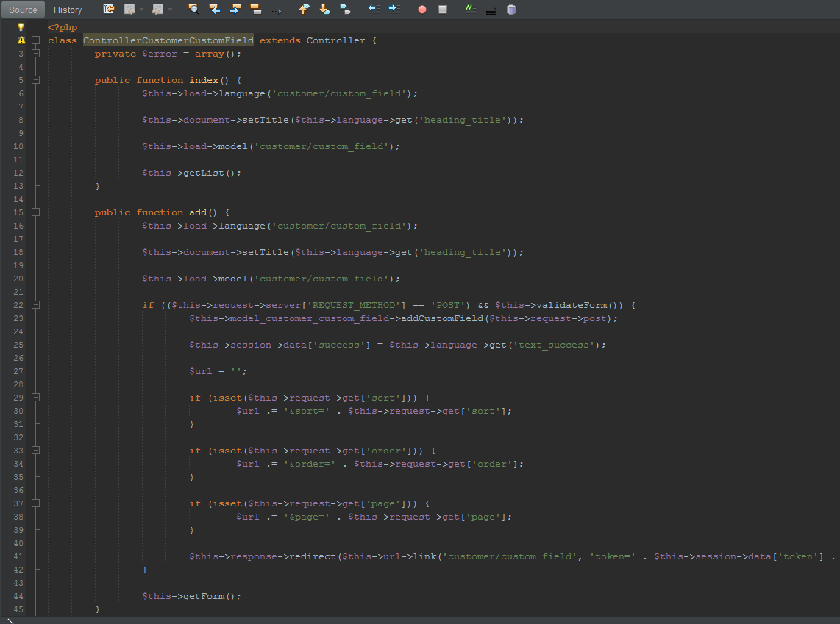
Task: Collapse the index() function fold
Action: (35, 79)
